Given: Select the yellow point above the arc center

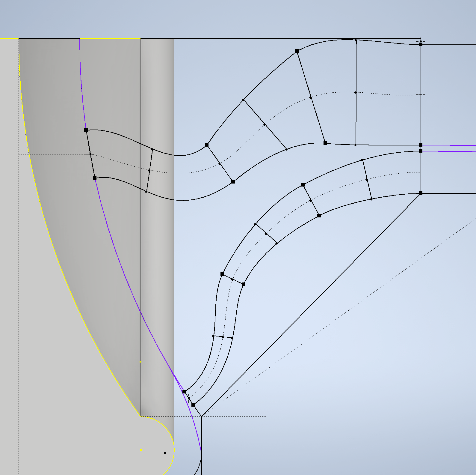Looking at the screenshot, I should coord(140,362).
